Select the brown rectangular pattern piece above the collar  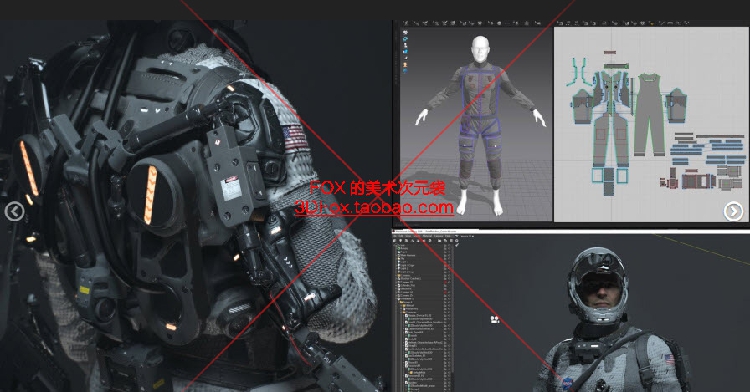click(x=609, y=53)
